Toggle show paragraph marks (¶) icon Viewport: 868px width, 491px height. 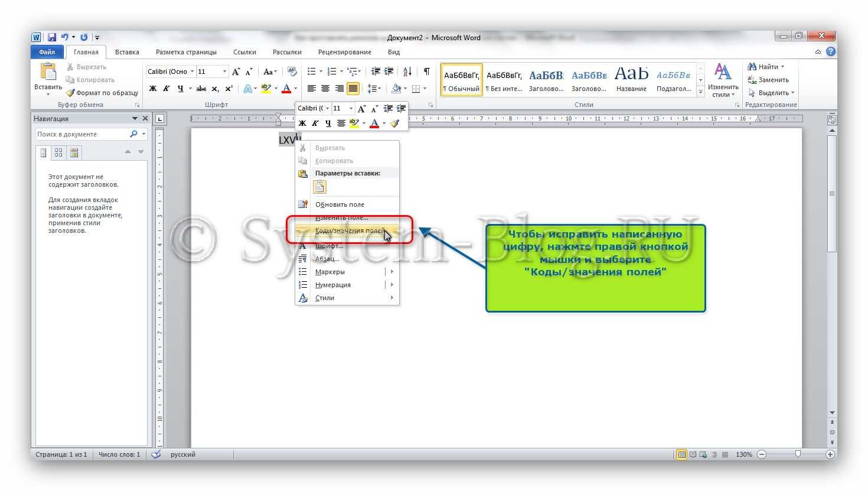(x=426, y=71)
